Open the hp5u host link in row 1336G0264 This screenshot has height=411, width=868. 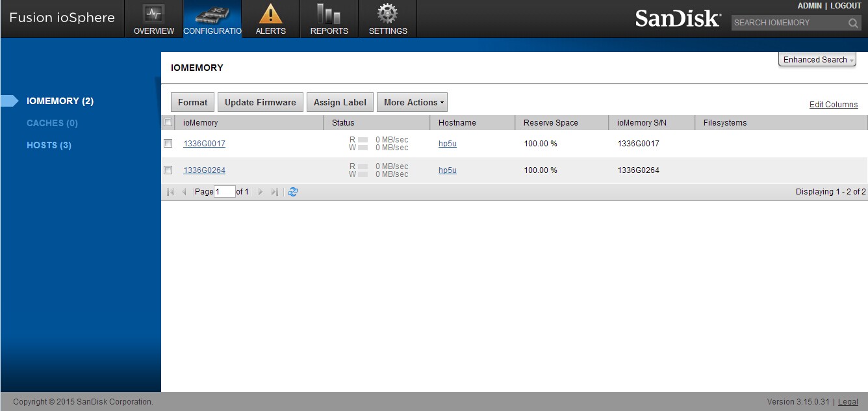(x=448, y=170)
